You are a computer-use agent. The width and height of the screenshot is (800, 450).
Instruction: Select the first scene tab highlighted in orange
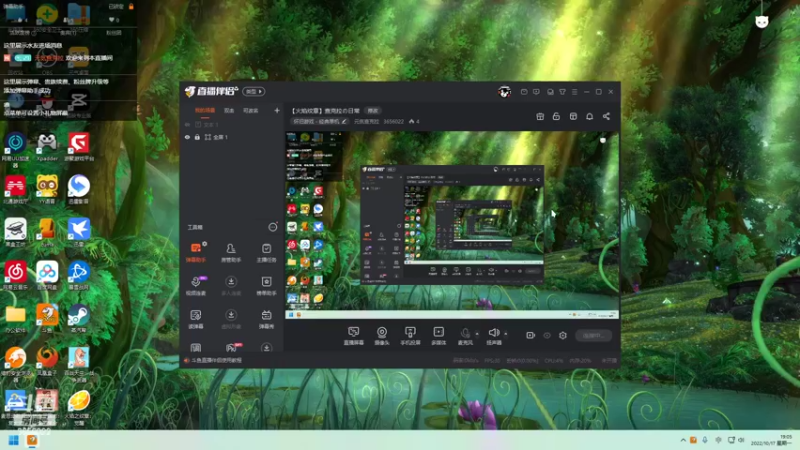pos(205,110)
